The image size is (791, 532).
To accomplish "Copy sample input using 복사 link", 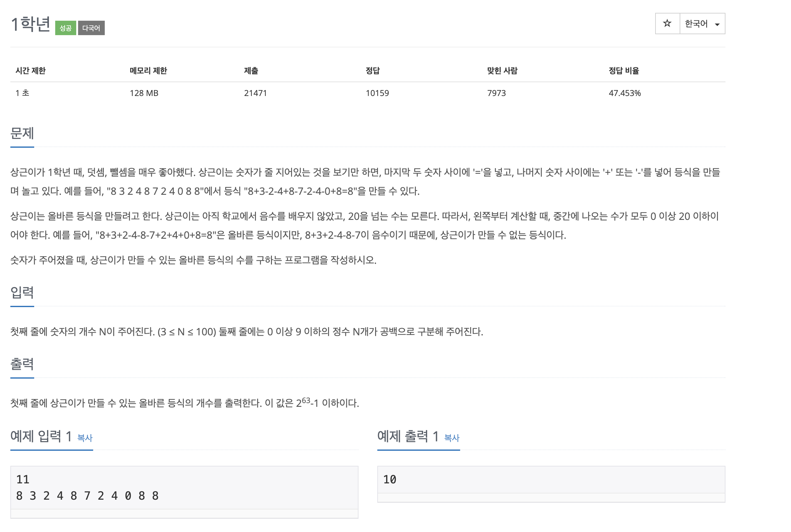I will click(x=85, y=438).
